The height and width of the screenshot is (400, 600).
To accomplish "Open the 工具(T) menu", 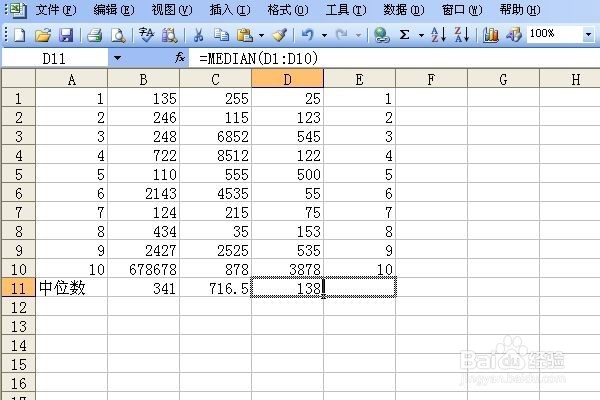I will (x=346, y=10).
